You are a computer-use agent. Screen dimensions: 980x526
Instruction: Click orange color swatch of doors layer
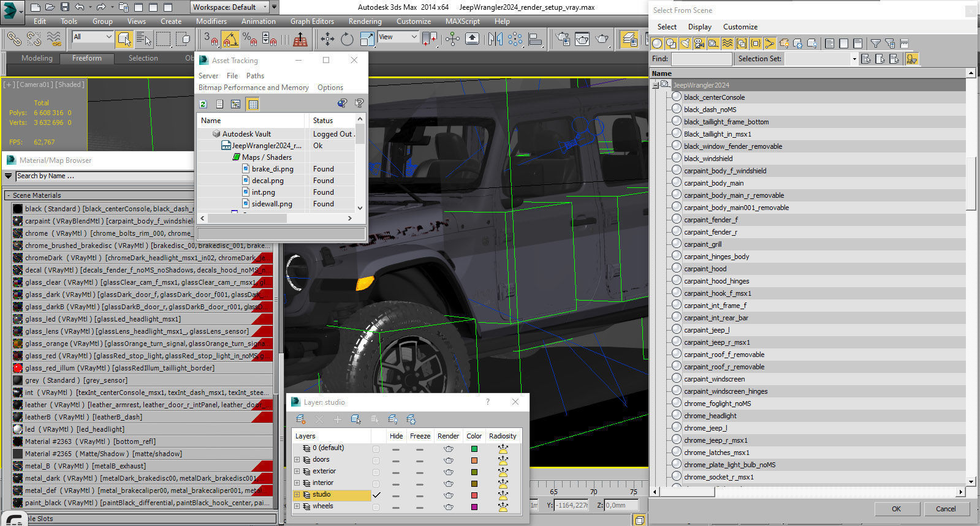click(474, 460)
